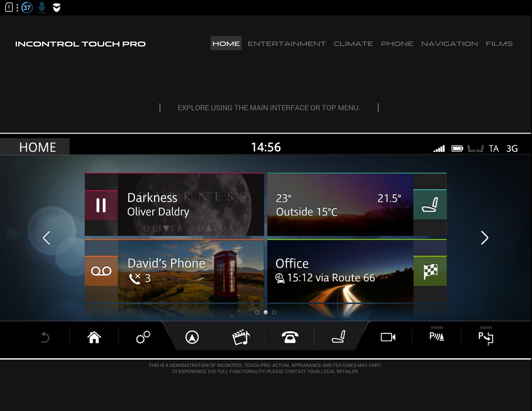Tap the seat status icon in status bar

476,149
